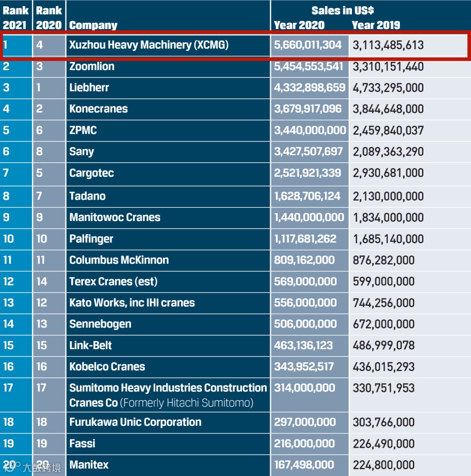Select the Company column header
The image size is (471, 476).
pyautogui.click(x=93, y=25)
